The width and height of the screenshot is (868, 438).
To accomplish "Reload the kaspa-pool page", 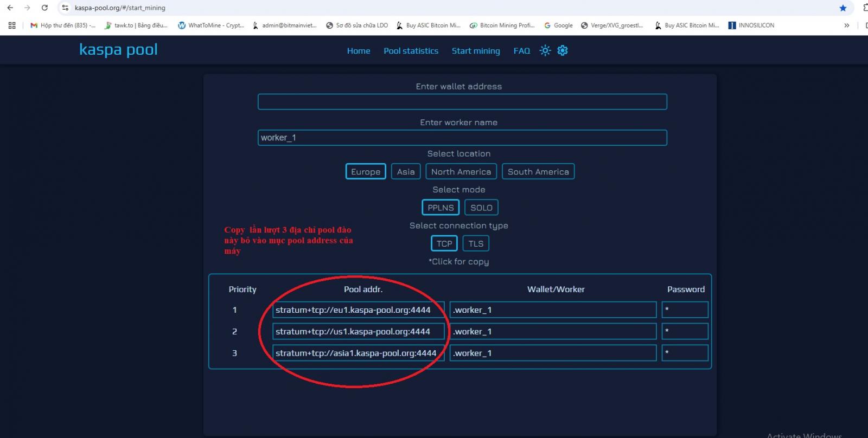I will [44, 8].
